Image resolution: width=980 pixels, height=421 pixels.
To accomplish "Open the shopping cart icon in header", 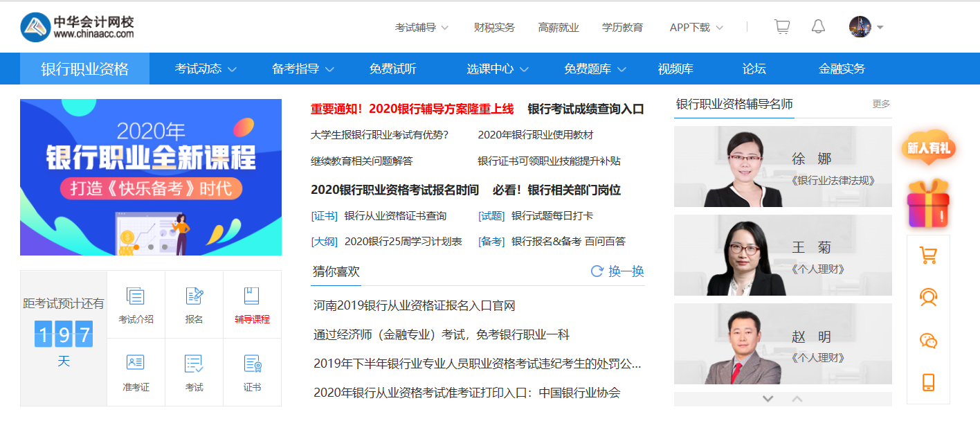I will [781, 27].
